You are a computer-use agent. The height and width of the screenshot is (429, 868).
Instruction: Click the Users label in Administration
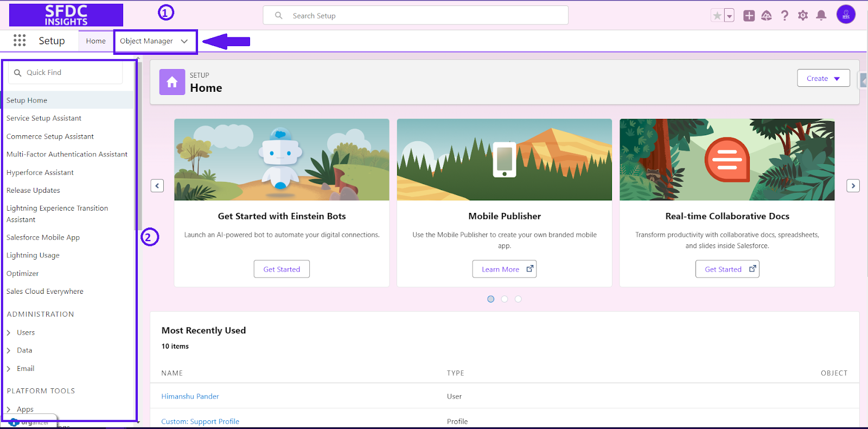coord(25,333)
